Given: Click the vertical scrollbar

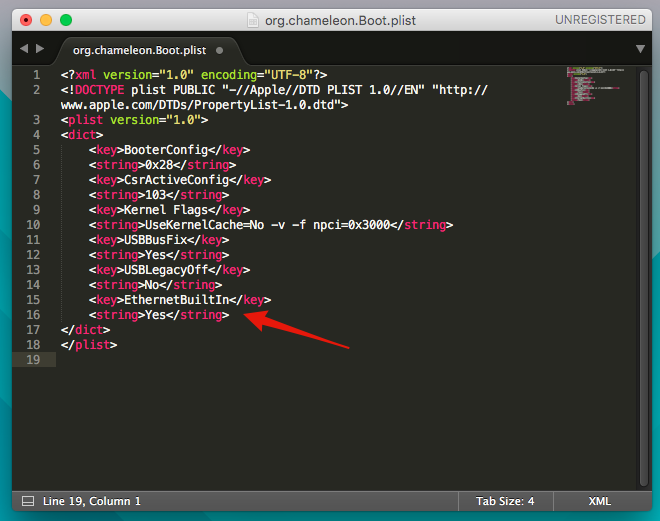Looking at the screenshot, I should click(644, 278).
